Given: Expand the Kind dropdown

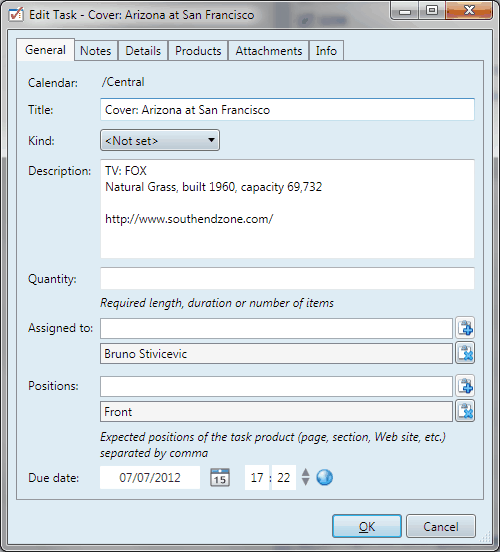Looking at the screenshot, I should pos(160,140).
